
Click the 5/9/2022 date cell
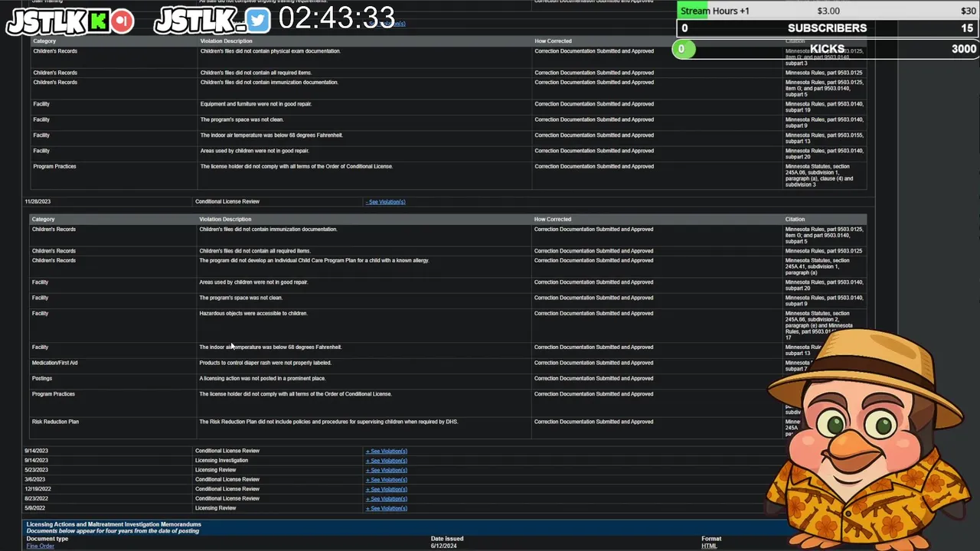(x=35, y=508)
